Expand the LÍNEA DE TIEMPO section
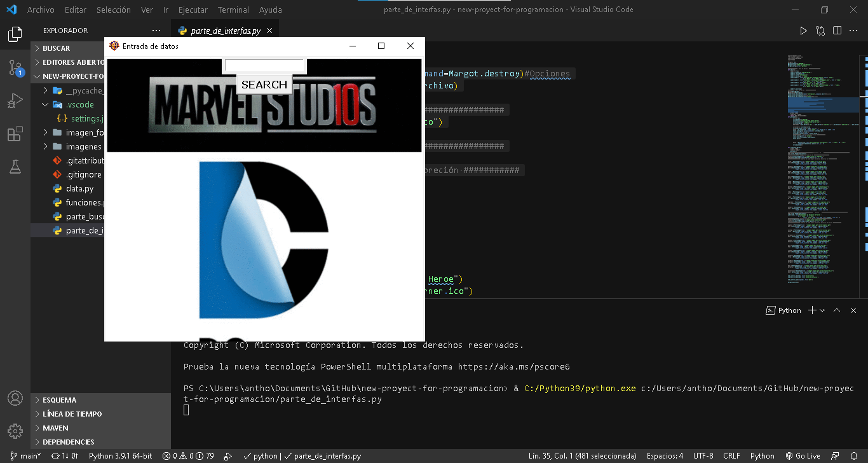 coord(100,414)
